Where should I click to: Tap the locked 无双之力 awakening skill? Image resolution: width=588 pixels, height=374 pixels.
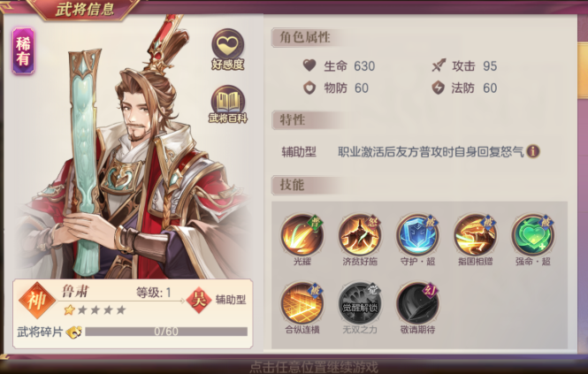click(360, 303)
